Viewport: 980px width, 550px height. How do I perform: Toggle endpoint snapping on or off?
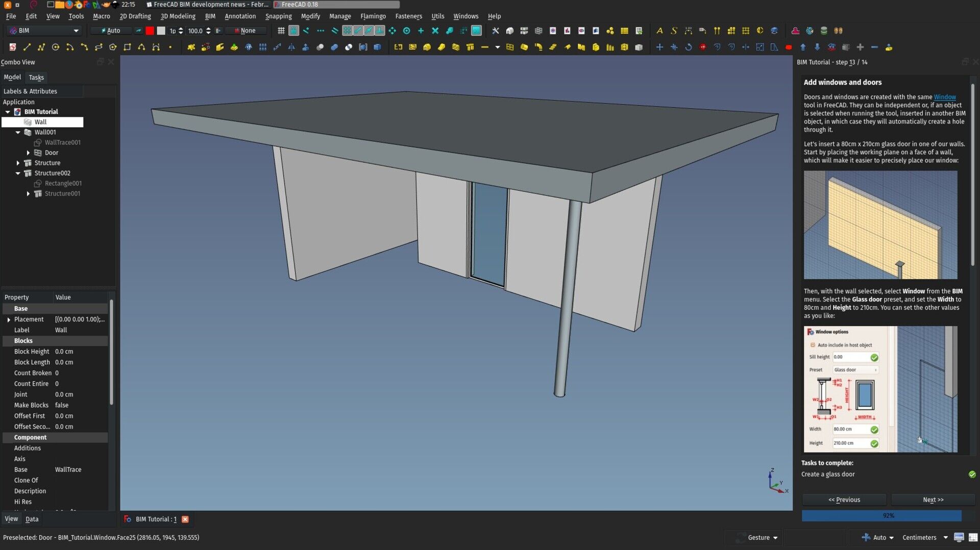[306, 31]
